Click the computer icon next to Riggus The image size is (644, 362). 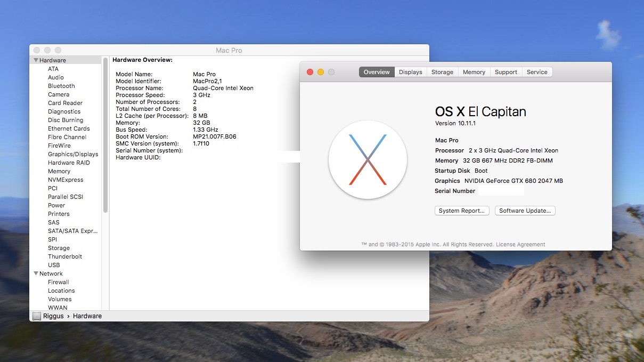click(x=36, y=316)
